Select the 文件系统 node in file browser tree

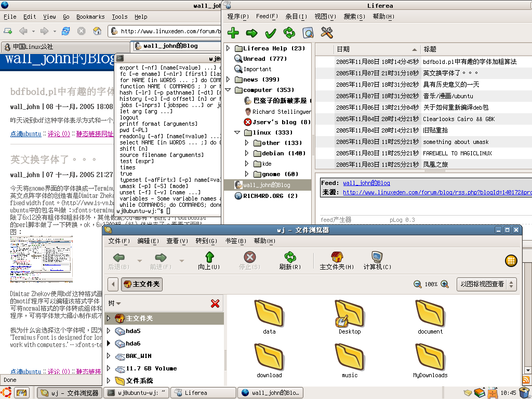tap(139, 381)
